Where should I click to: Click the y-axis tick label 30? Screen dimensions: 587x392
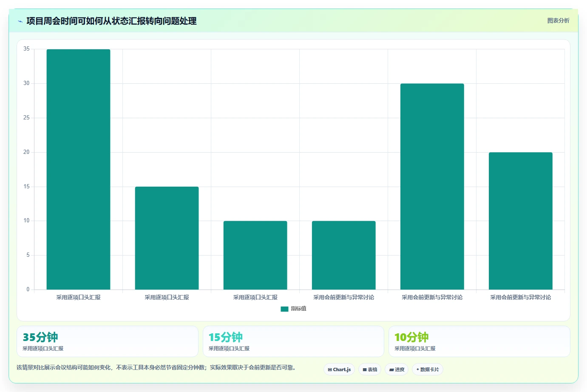click(26, 83)
